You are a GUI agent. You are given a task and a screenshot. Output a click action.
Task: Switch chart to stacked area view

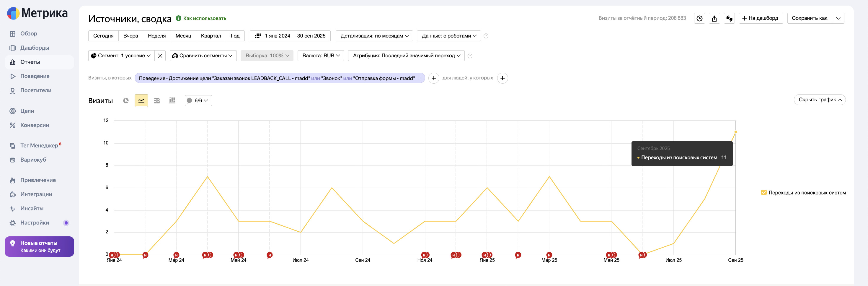(x=157, y=100)
